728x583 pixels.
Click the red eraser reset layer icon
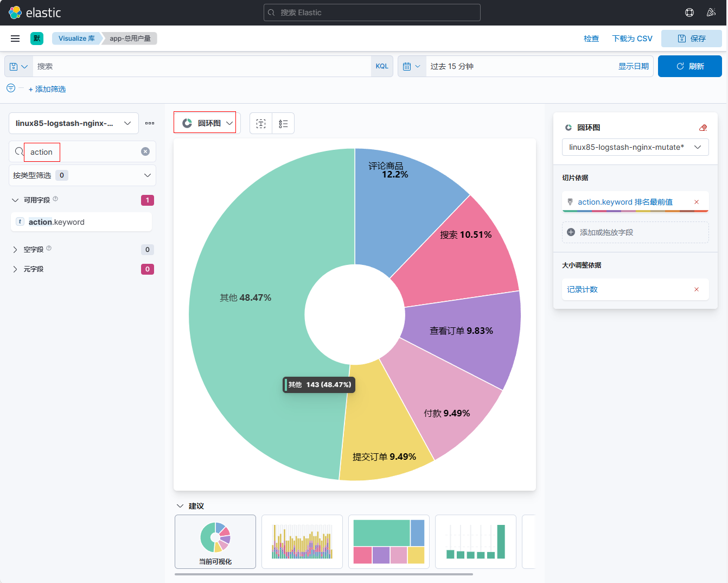703,128
